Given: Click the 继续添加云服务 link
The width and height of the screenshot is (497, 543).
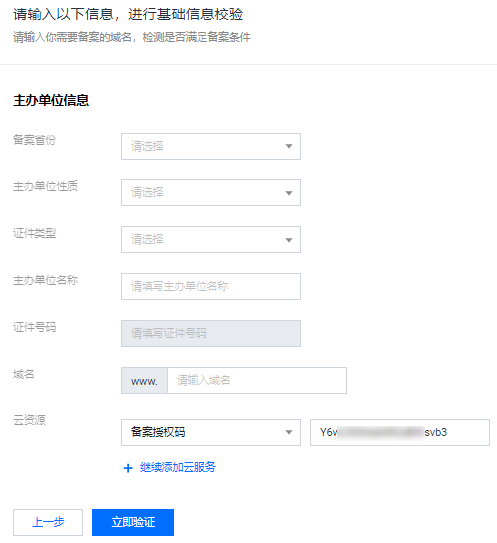Looking at the screenshot, I should point(178,467).
